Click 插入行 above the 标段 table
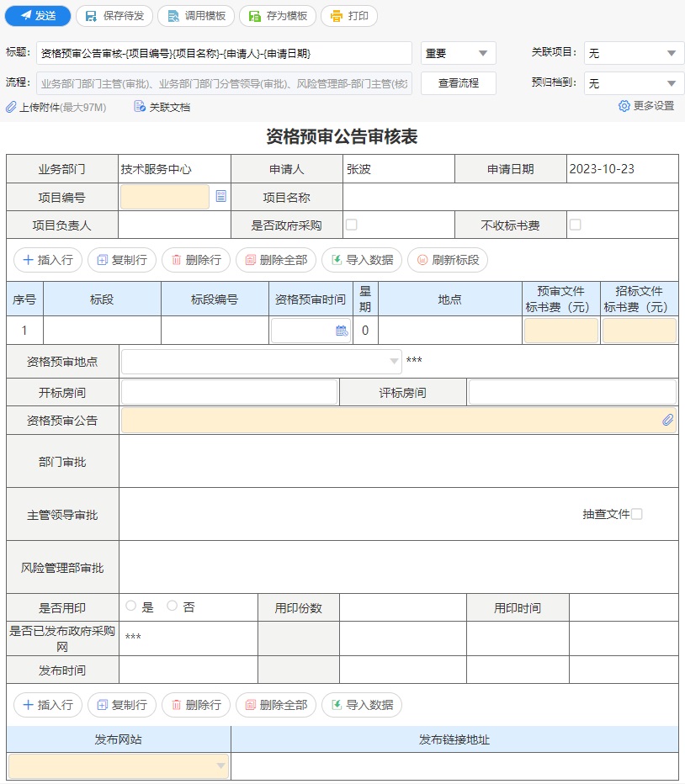 [48, 260]
